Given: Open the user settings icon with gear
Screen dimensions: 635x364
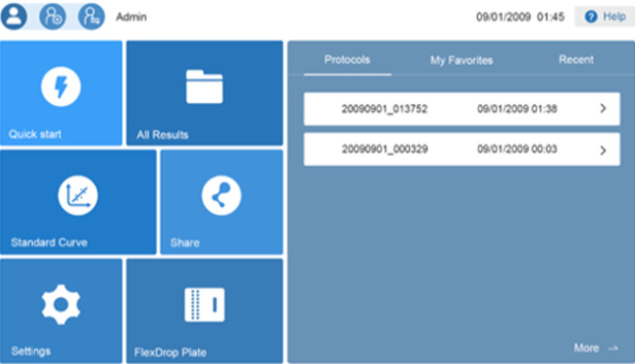Looking at the screenshot, I should point(53,17).
